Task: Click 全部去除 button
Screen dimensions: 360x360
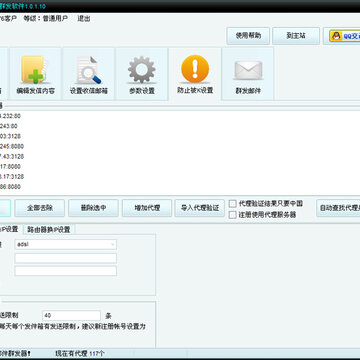Action: coord(39,208)
